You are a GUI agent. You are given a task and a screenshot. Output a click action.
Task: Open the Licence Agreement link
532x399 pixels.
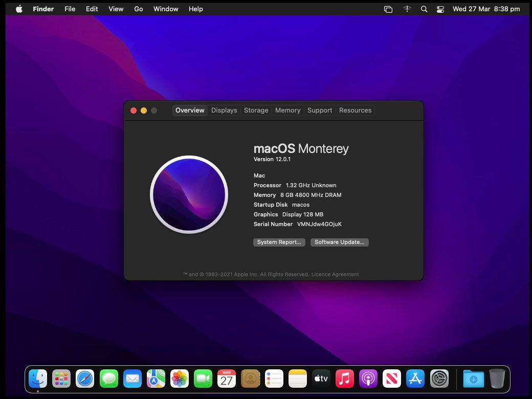tap(335, 274)
